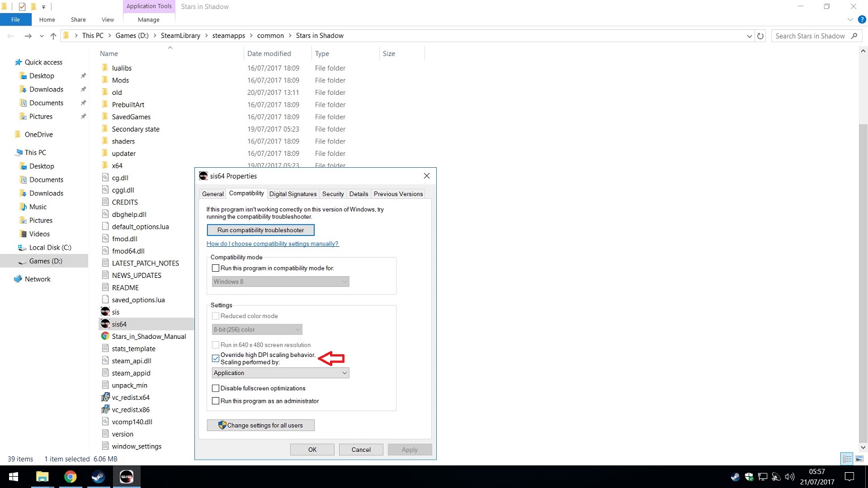Open the Windows Start menu
Image resolution: width=868 pixels, height=488 pixels.
tap(14, 477)
